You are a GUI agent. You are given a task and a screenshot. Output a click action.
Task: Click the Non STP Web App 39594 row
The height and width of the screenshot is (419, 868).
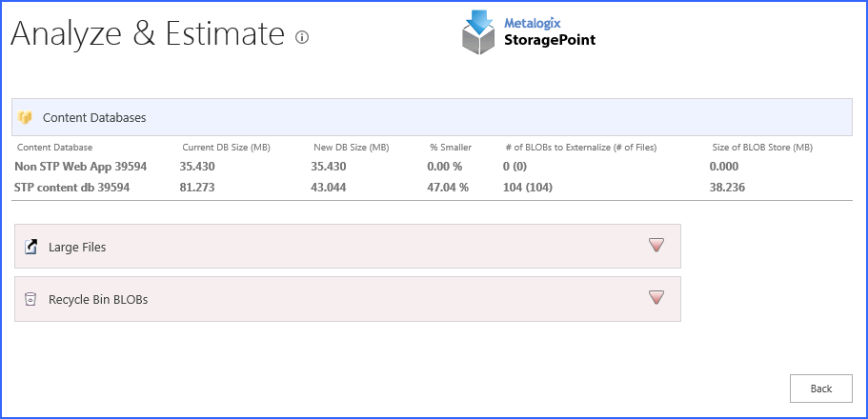(x=80, y=167)
